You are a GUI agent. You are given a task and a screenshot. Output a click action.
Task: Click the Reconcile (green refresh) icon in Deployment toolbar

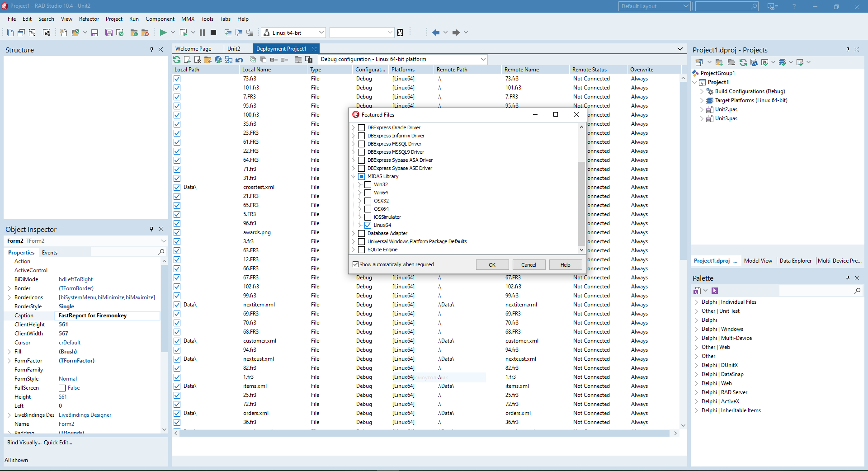[177, 60]
